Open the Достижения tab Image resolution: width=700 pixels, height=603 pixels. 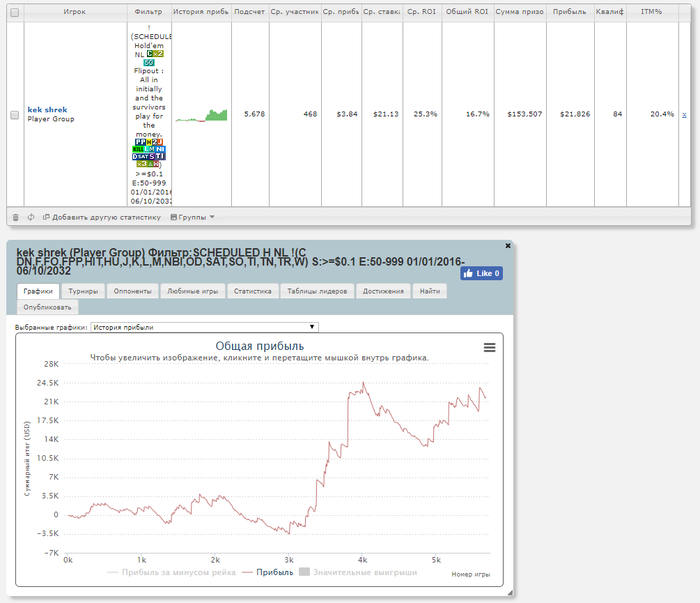click(x=383, y=291)
